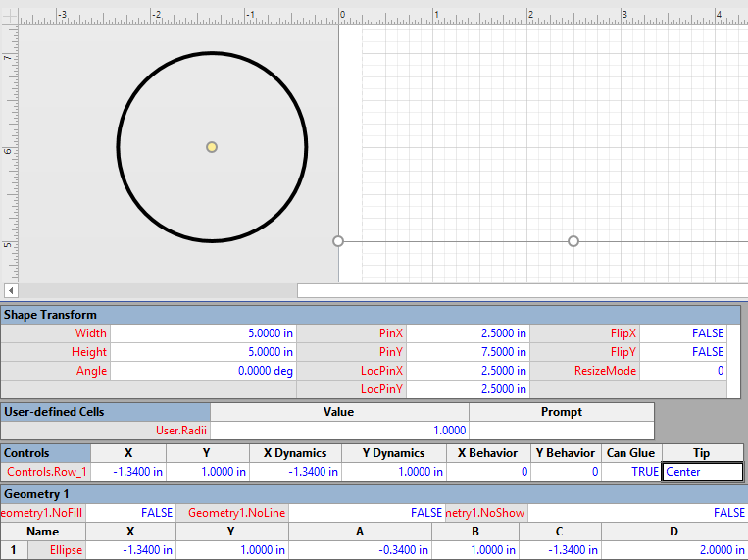The height and width of the screenshot is (560, 748).
Task: Select the black circle outline on the canvas
Action: [118, 147]
